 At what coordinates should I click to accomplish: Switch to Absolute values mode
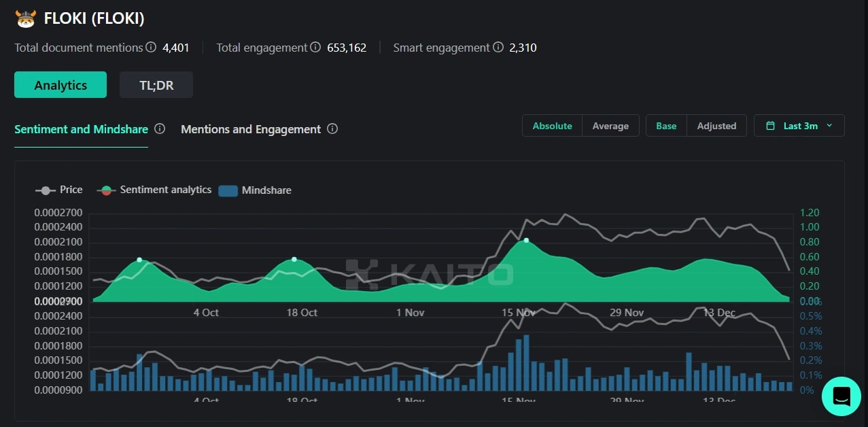tap(552, 126)
